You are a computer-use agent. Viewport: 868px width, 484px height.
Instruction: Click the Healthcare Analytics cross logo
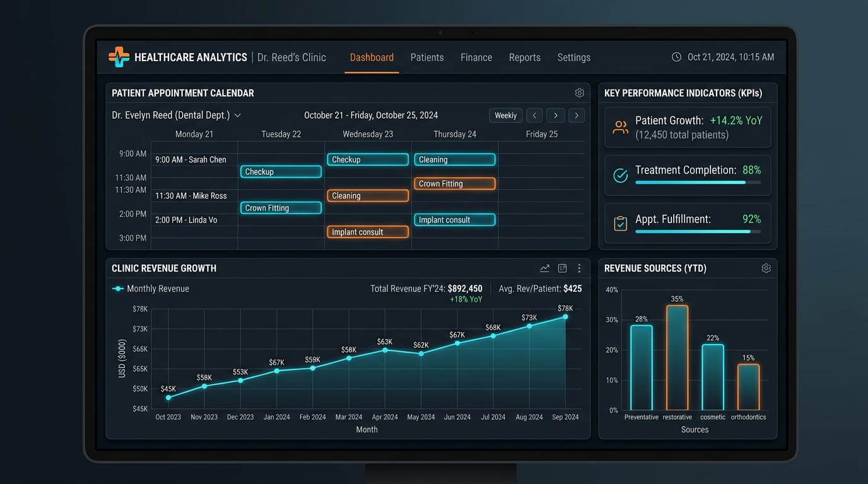pyautogui.click(x=119, y=57)
